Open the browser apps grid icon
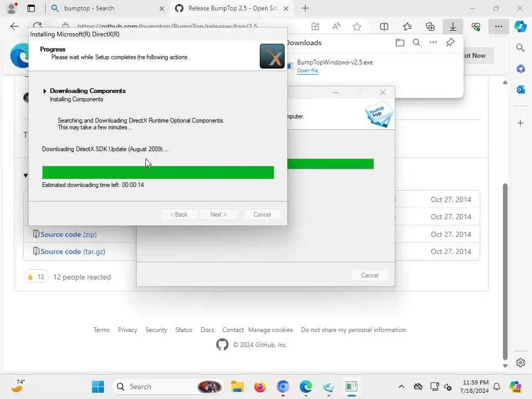532x399 pixels. tap(315, 26)
